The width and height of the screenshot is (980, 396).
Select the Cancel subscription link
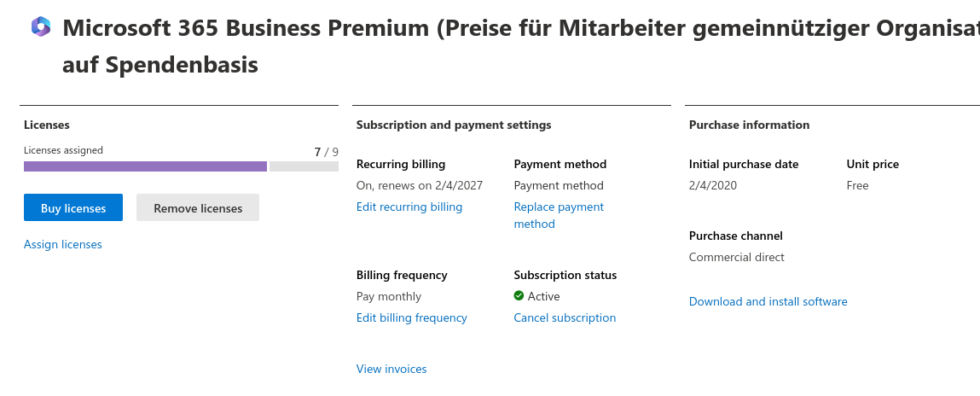click(x=565, y=318)
